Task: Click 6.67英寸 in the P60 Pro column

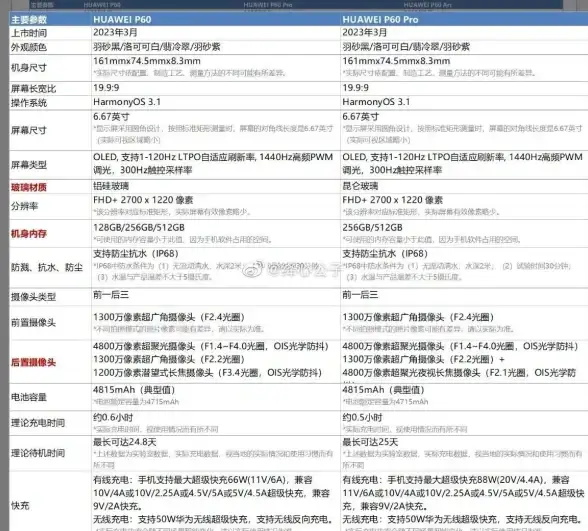Action: 361,117
